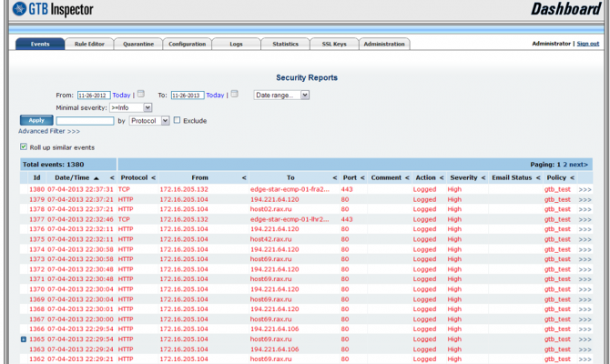Open details arrows for event 1365

(585, 339)
